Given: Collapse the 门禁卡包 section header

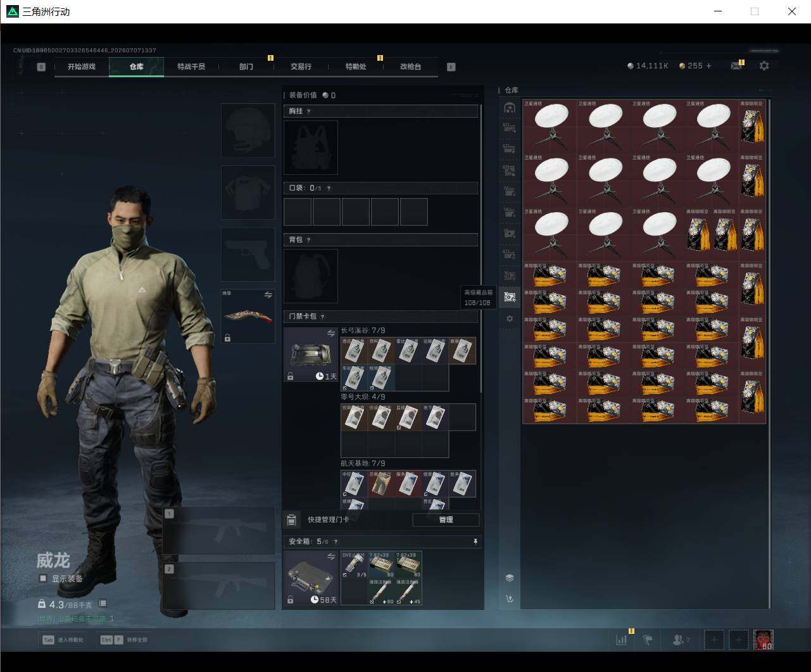Looking at the screenshot, I should pyautogui.click(x=380, y=316).
